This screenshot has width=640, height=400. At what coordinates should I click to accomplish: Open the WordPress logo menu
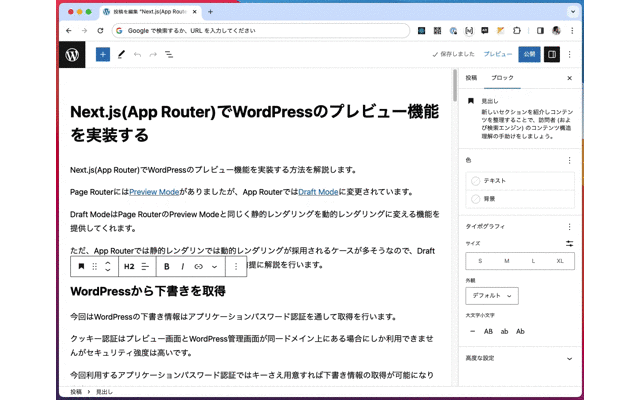72,54
